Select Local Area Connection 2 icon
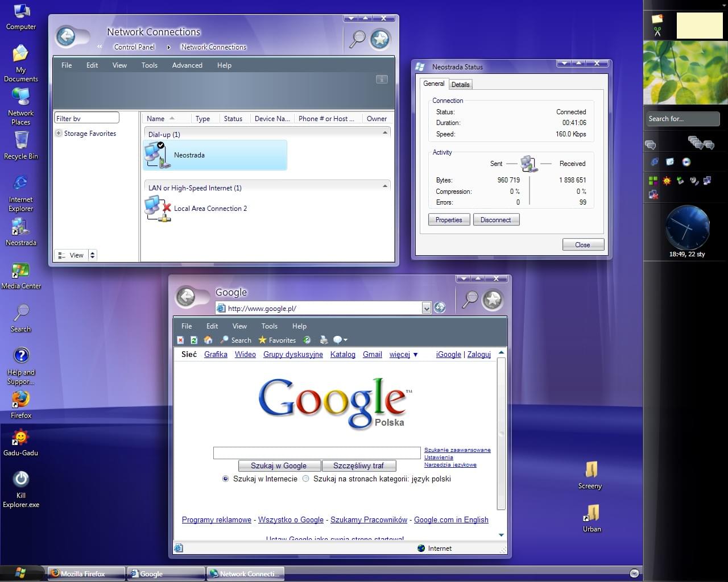This screenshot has width=728, height=582. (x=158, y=209)
